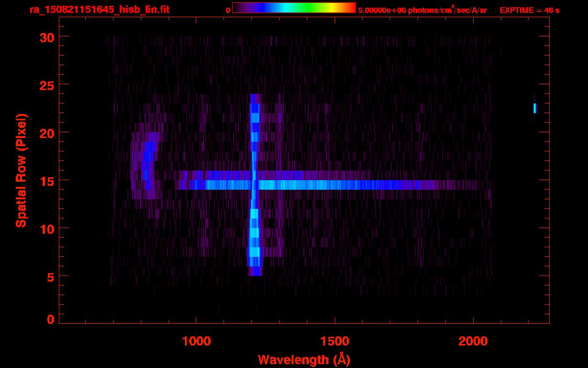Click the y-axis tick label 10
The width and height of the screenshot is (588, 368).
coord(46,229)
